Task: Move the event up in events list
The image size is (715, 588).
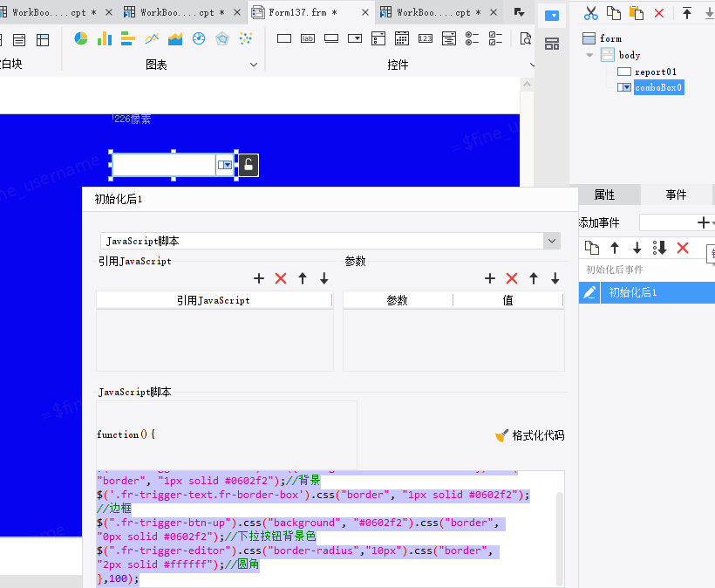Action: [615, 248]
